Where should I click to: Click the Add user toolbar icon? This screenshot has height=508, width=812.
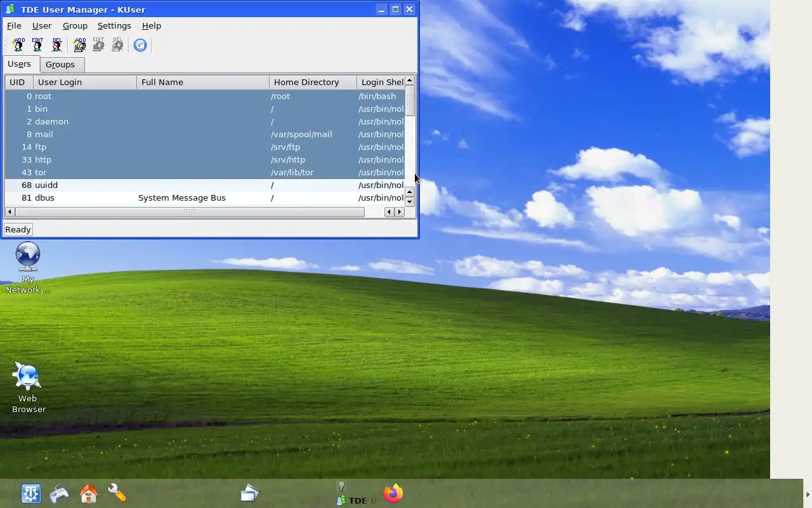click(18, 44)
